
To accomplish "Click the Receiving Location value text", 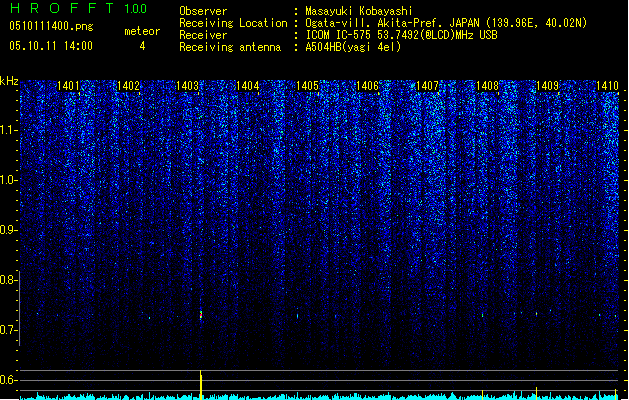I will click(446, 23).
